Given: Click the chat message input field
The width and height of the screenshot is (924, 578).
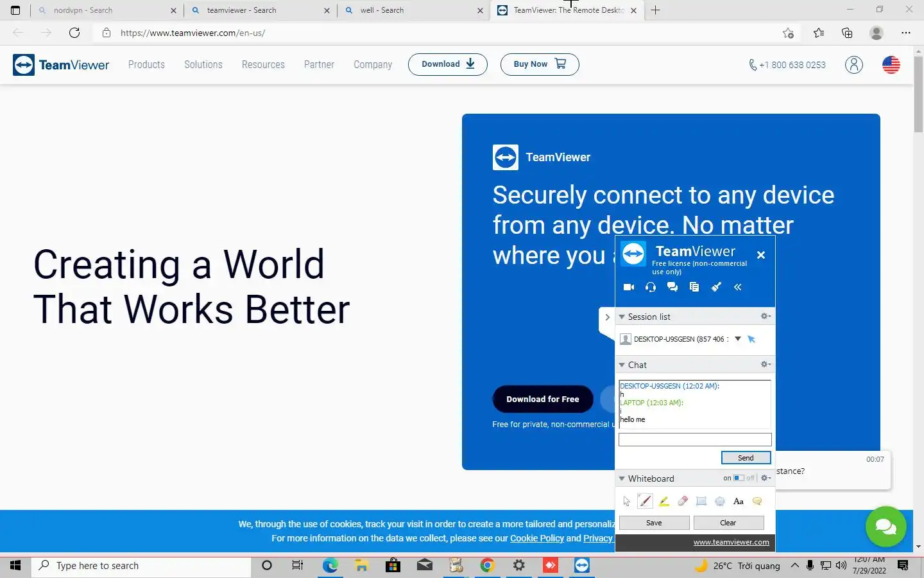Looking at the screenshot, I should [x=695, y=440].
